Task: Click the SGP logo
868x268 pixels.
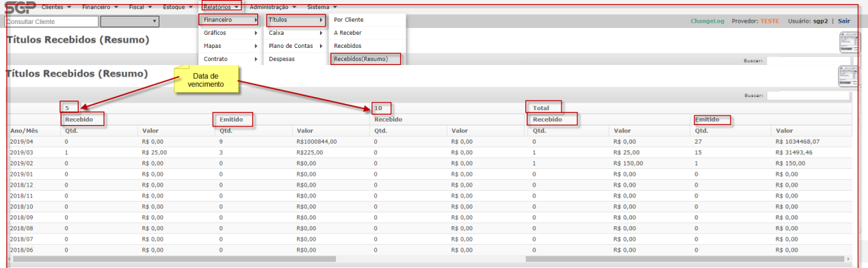Action: [x=19, y=8]
